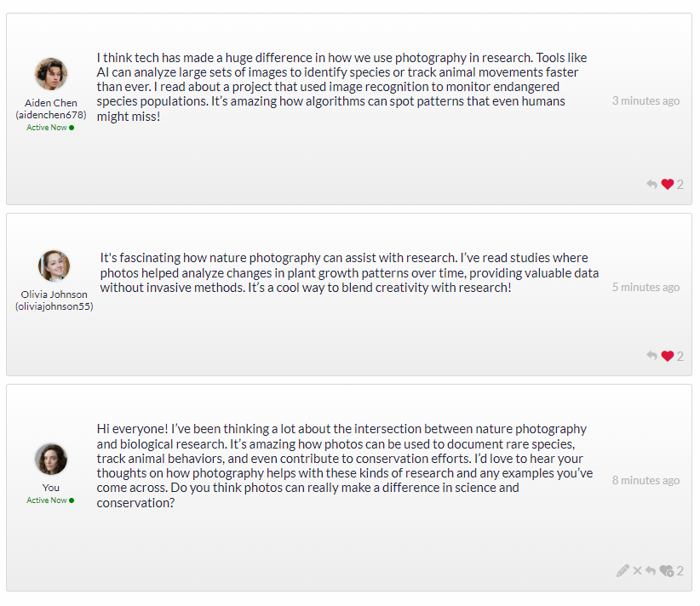Reply to Aiden Chen's post using arrow icon

point(651,184)
